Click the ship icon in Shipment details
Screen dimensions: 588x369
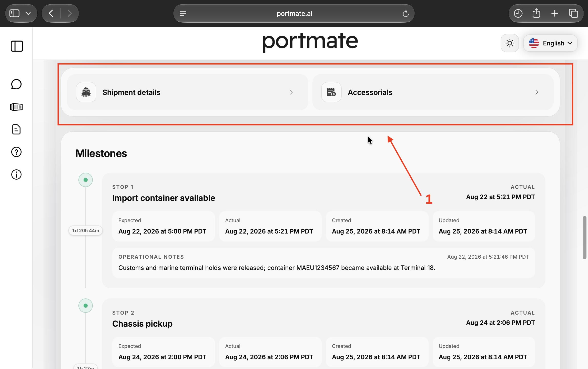coord(86,92)
